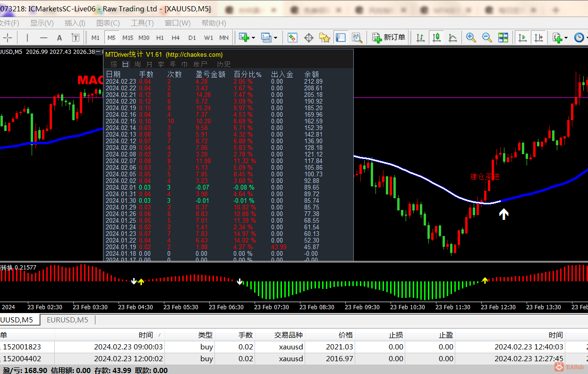Expand the new chart dropdown arrow
This screenshot has height=374, width=588.
pyautogui.click(x=253, y=38)
